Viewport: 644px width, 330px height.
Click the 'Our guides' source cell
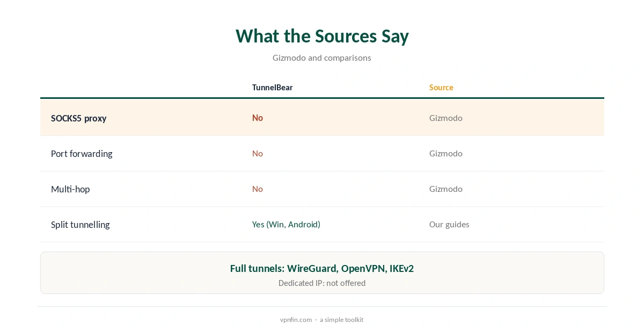click(x=449, y=224)
